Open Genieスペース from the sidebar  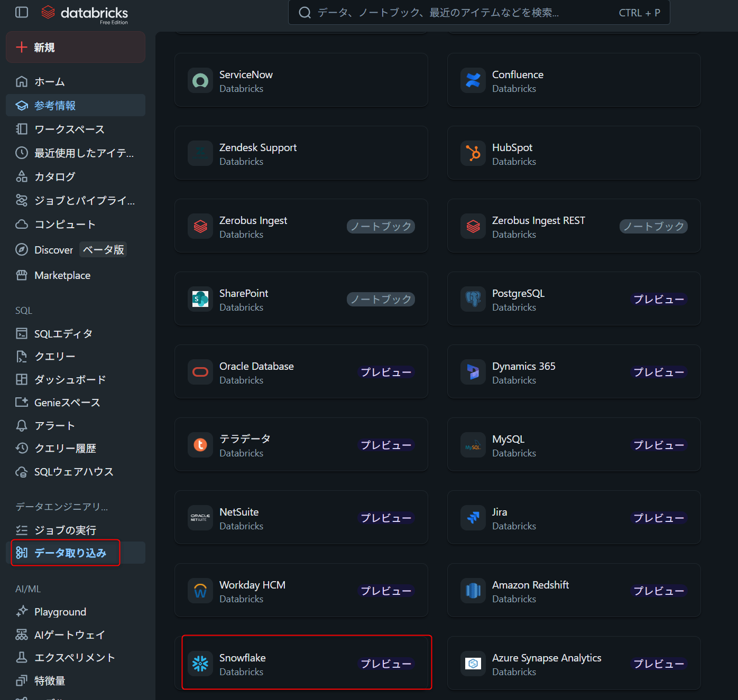point(76,402)
